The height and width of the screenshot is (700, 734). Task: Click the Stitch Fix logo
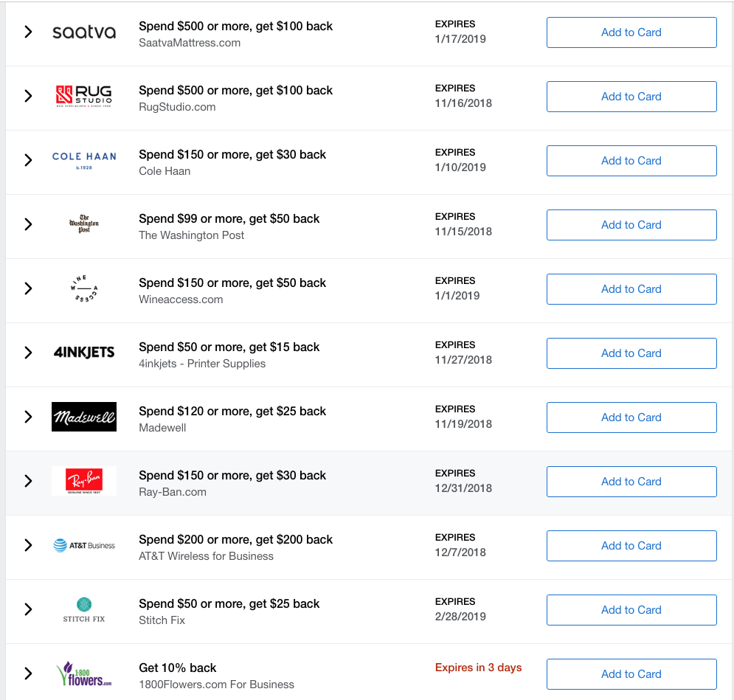(x=84, y=610)
